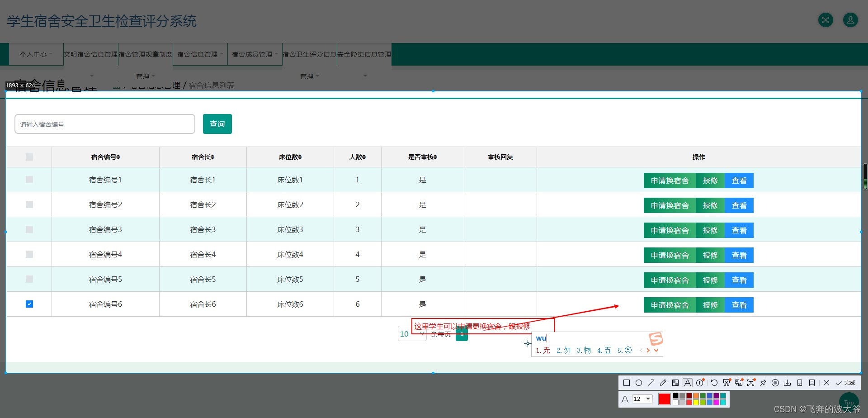Select the numbered step marker tool
This screenshot has width=868, height=418.
point(700,383)
